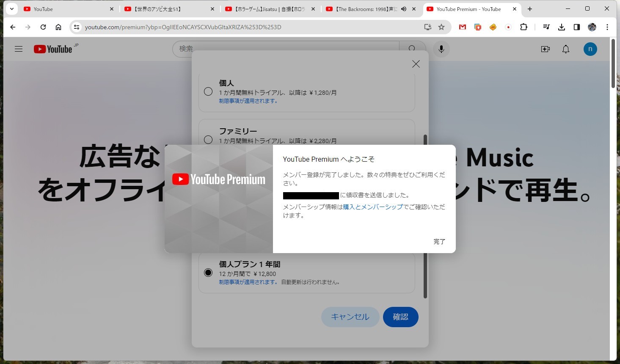Viewport: 620px width, 364px height.
Task: Click the plan dialog's vertical scrollbar
Action: pyautogui.click(x=425, y=216)
